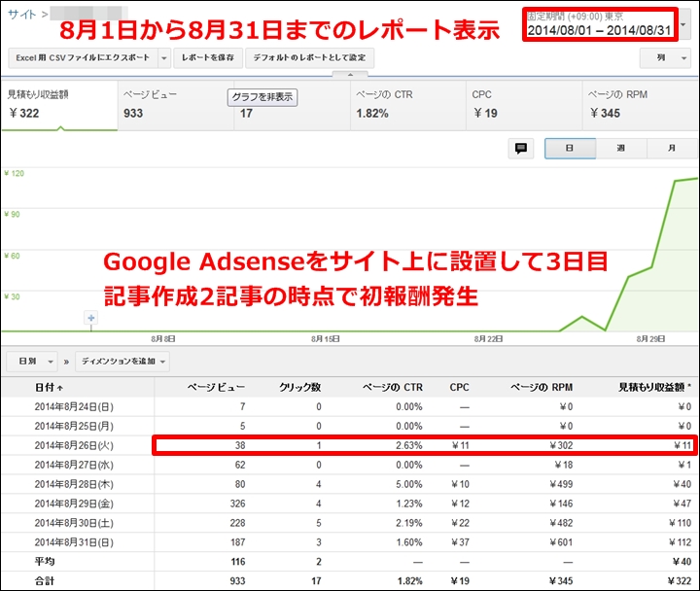The image size is (700, 591).
Task: Select the ページの RPM ¥345 metric tab
Action: pyautogui.click(x=641, y=105)
